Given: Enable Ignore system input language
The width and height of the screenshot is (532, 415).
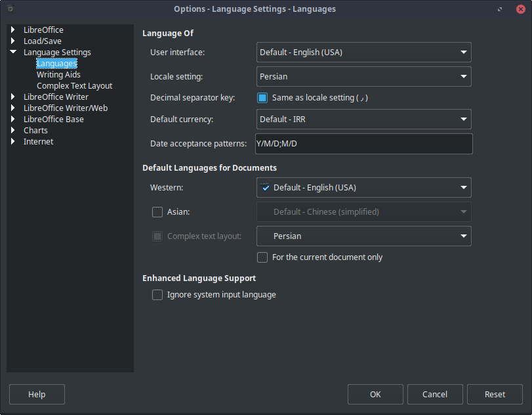Looking at the screenshot, I should (x=157, y=295).
